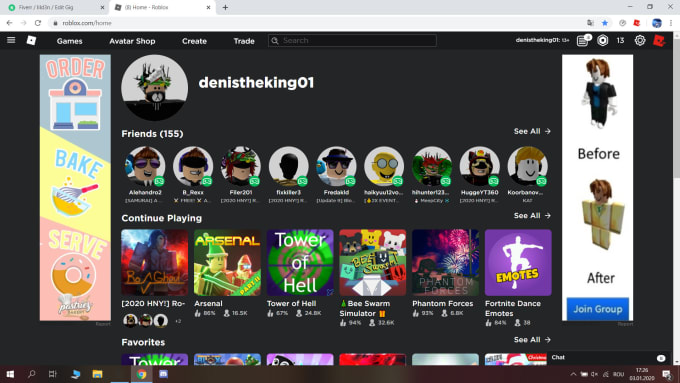This screenshot has width=680, height=383.
Task: Open Bee Swarm Simulator thumbnail
Action: pyautogui.click(x=373, y=262)
